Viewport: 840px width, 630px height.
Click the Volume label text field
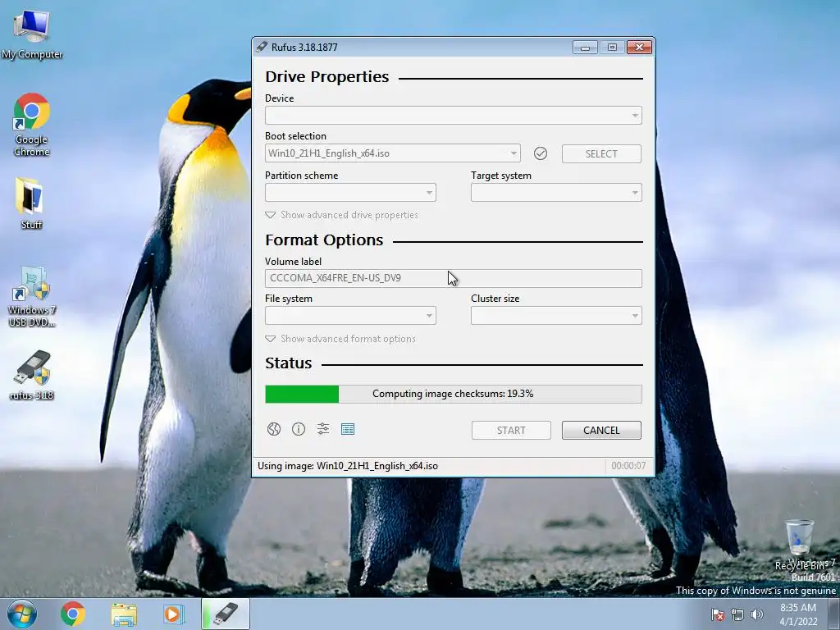coord(453,278)
